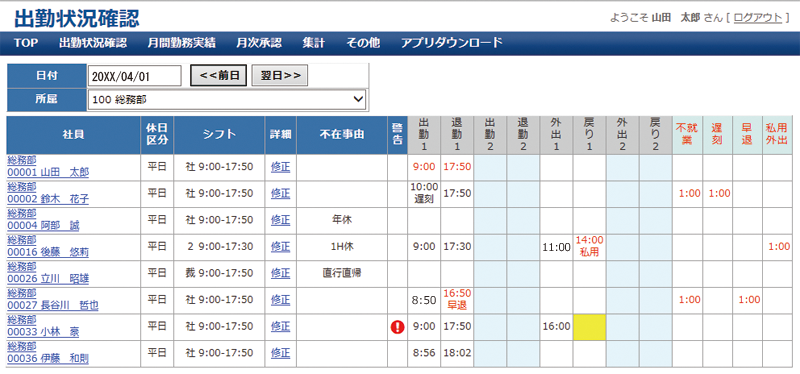This screenshot has width=800, height=374.
Task: Open the 月次承認 menu
Action: pyautogui.click(x=259, y=43)
